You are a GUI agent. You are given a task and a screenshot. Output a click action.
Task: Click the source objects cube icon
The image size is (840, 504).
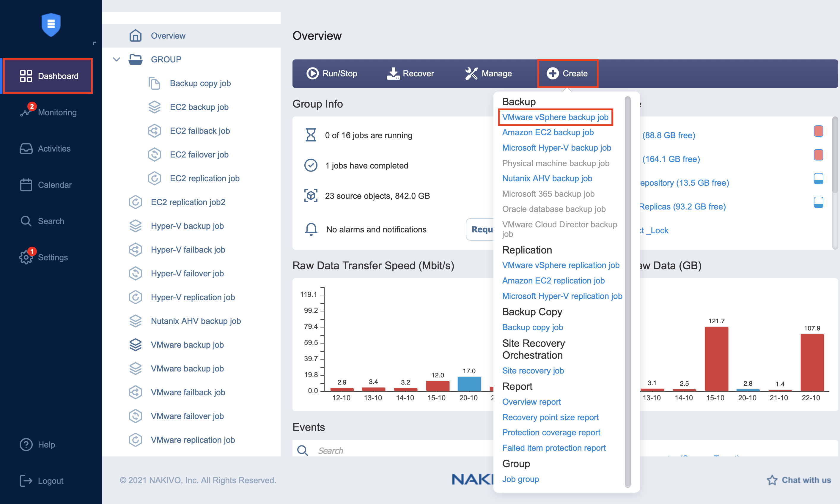tap(310, 196)
